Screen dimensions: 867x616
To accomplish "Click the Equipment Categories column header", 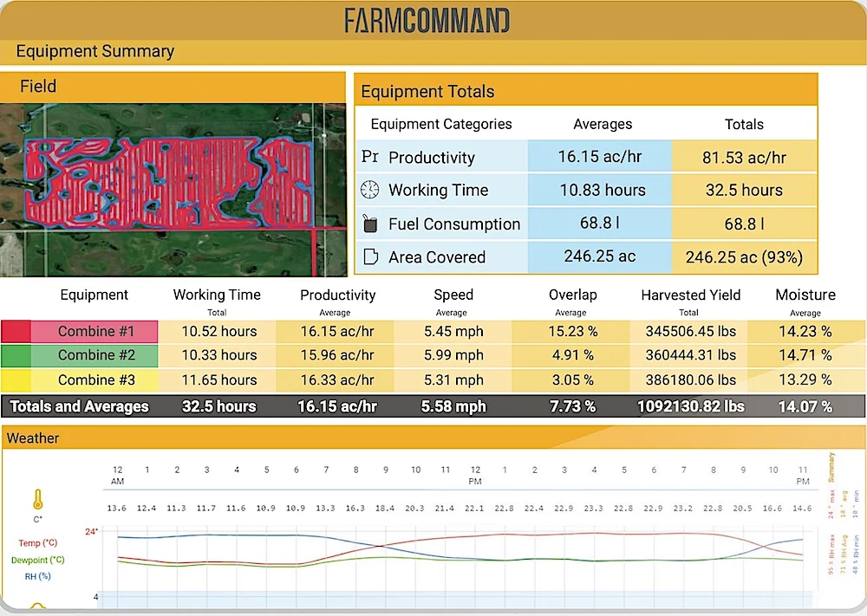I will point(441,124).
